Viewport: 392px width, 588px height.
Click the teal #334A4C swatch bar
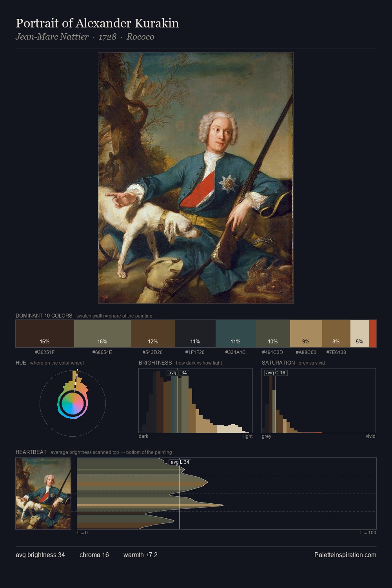(x=236, y=334)
